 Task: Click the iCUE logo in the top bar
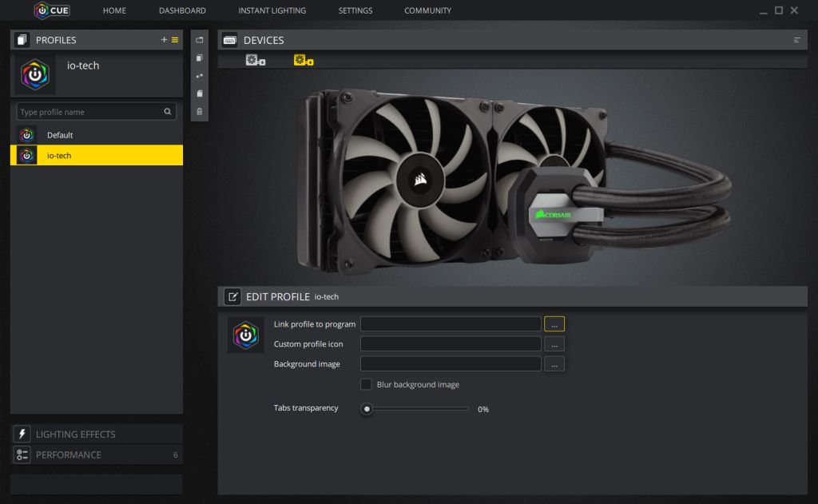pyautogui.click(x=52, y=10)
